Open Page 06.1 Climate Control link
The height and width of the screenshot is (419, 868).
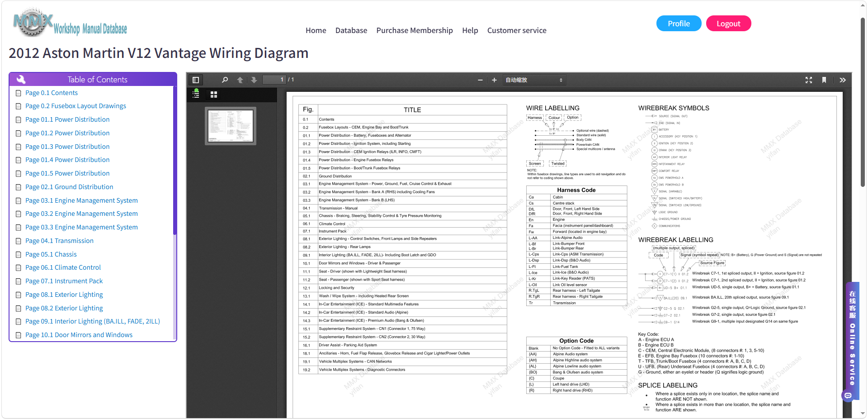pos(63,267)
